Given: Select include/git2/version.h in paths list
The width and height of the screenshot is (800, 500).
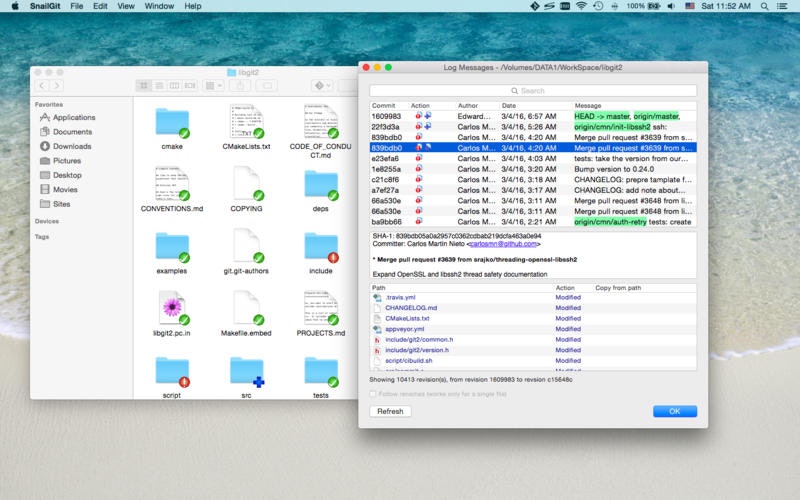Looking at the screenshot, I should point(533,350).
